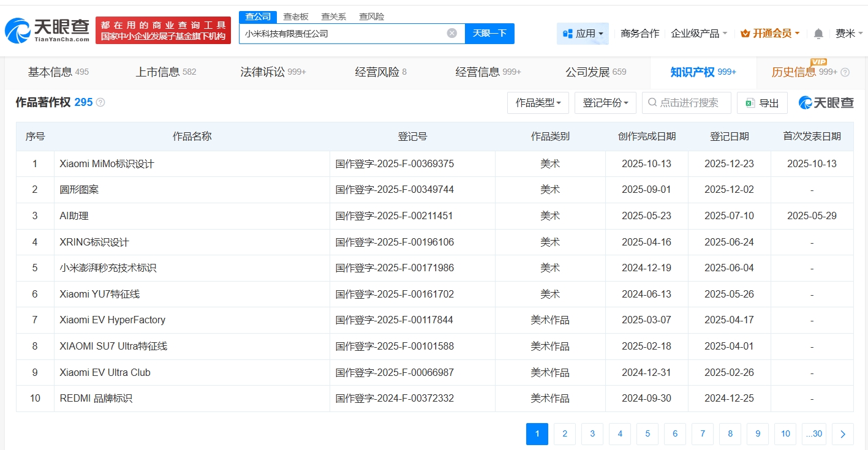
Task: Click the help icon beside 历史信息
Action: tap(845, 72)
